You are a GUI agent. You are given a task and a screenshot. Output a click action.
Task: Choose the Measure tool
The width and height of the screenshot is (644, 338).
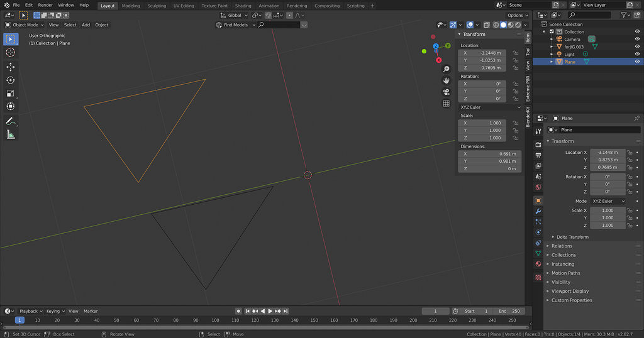coord(11,134)
